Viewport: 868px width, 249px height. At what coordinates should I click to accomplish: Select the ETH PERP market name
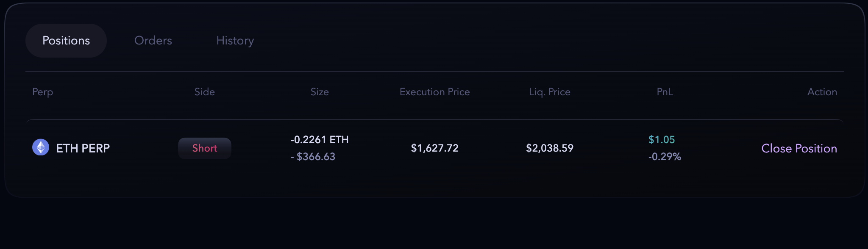pos(83,148)
